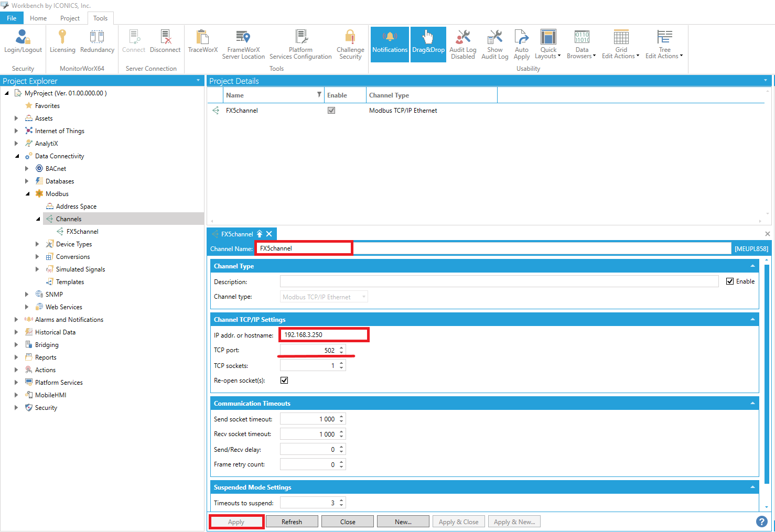Click the IP addr. or hostname field
Screen dimensions: 775x532
pos(324,335)
